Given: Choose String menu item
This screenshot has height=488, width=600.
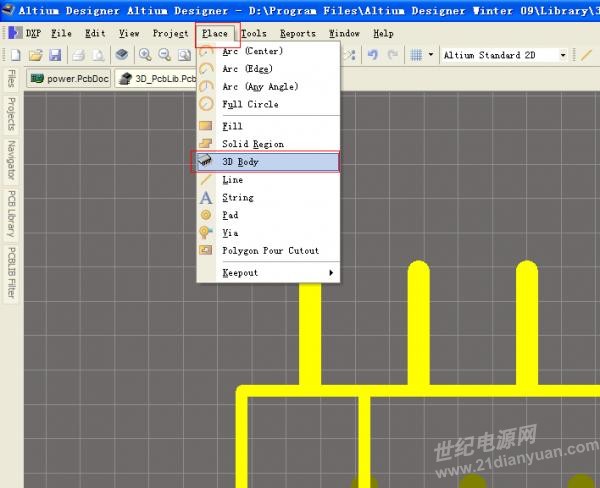Looking at the screenshot, I should (x=268, y=197).
